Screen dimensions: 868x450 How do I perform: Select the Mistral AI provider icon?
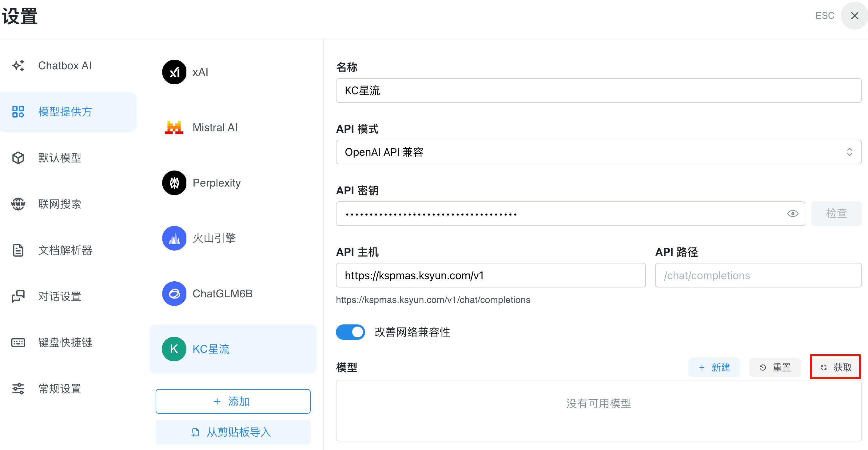coord(174,127)
